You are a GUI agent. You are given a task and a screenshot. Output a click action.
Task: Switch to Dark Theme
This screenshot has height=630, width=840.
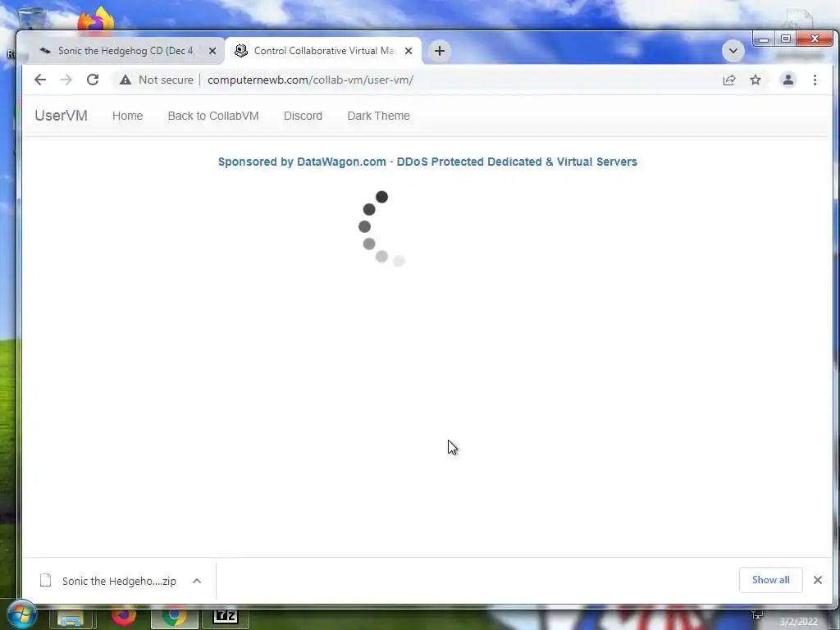[x=378, y=116]
